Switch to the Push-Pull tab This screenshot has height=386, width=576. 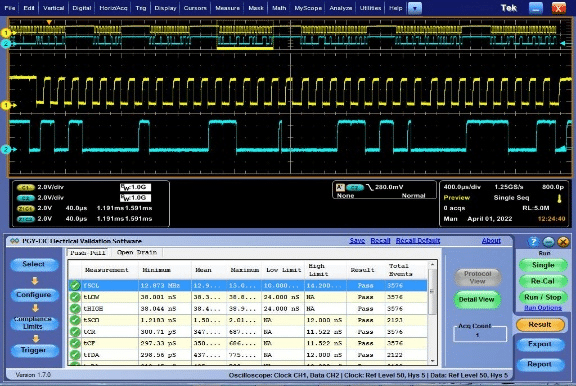click(x=88, y=253)
